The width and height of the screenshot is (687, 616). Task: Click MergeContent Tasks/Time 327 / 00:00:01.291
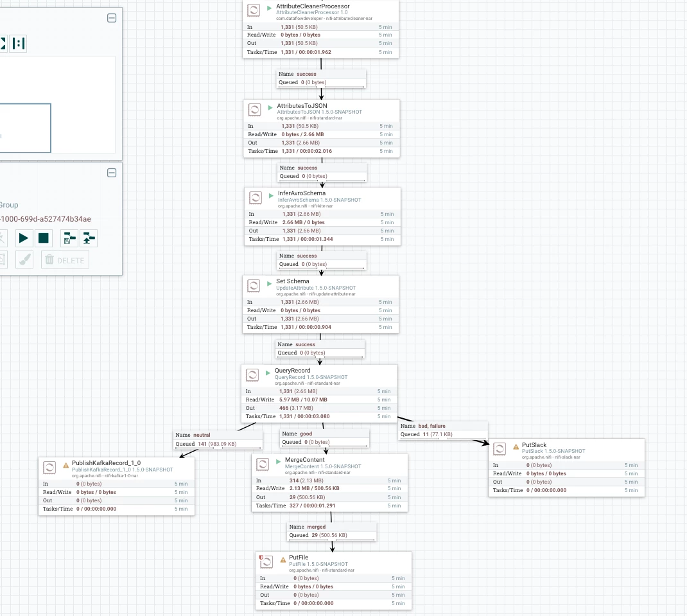(x=312, y=506)
